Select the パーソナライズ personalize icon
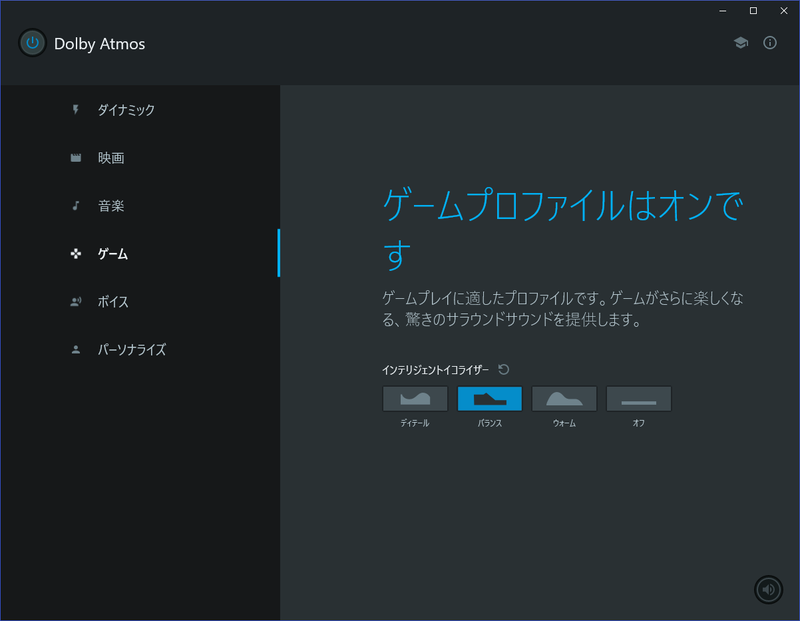800x621 pixels. (x=76, y=349)
